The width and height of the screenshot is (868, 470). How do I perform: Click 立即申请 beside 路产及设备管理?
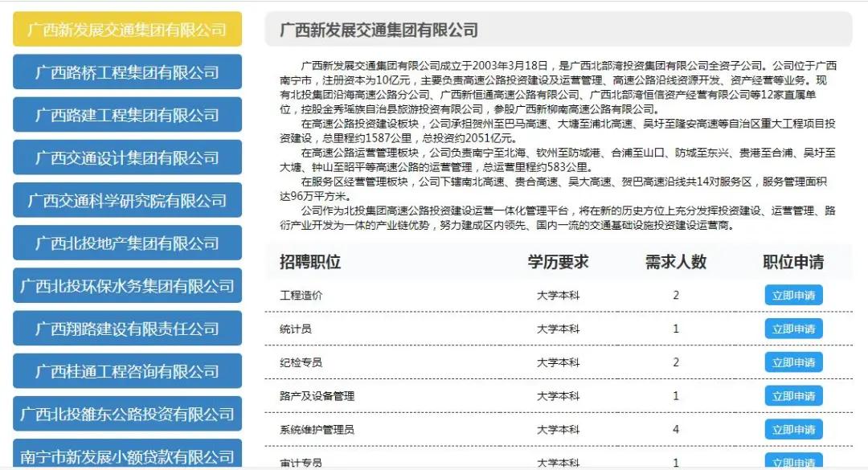point(796,395)
